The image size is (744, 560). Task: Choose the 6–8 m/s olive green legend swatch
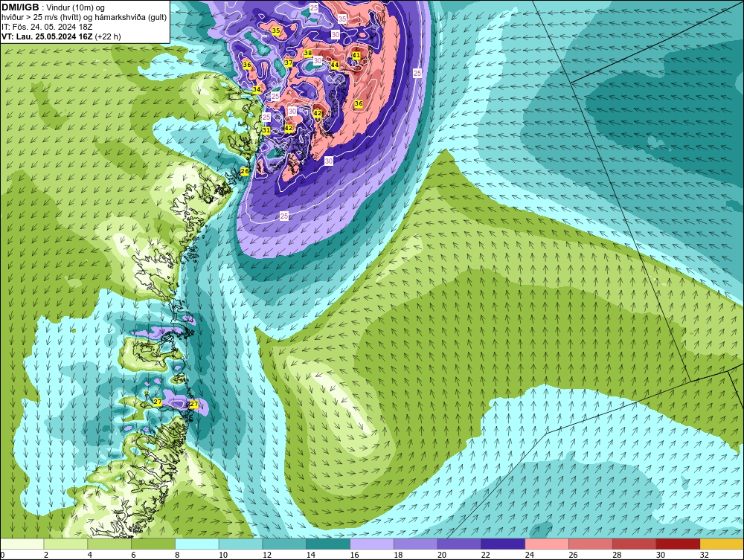pyautogui.click(x=153, y=544)
